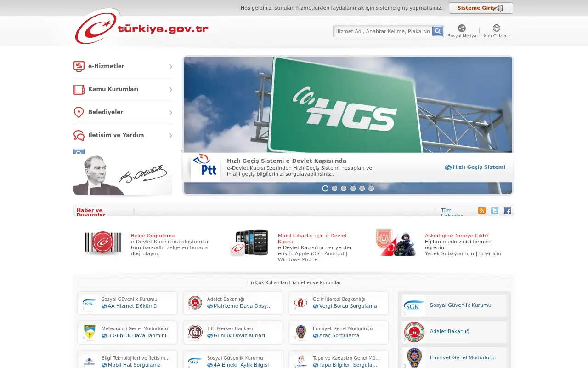The height and width of the screenshot is (368, 588).
Task: Expand the İletişim ve Yardım menu arrow
Action: click(x=170, y=136)
